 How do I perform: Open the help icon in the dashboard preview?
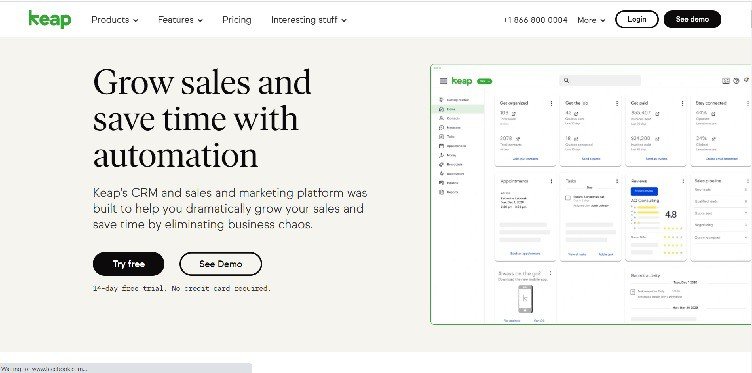pos(736,81)
